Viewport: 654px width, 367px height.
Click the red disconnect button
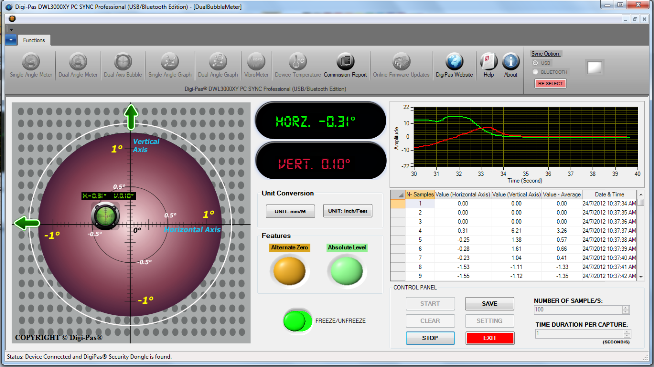tap(550, 83)
